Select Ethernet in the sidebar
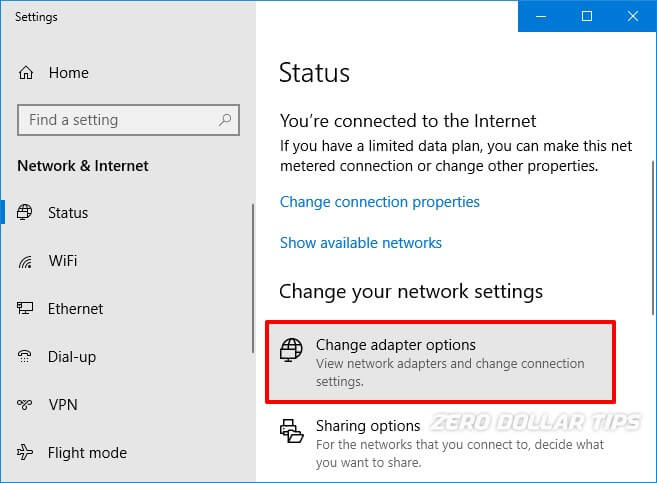657x483 pixels. click(x=75, y=309)
